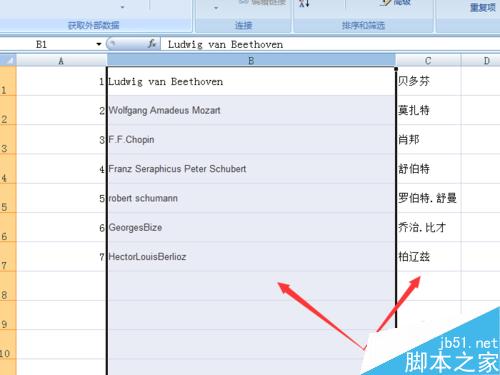The width and height of the screenshot is (500, 375).
Task: Click column A cell with number 3
Action: click(61, 139)
